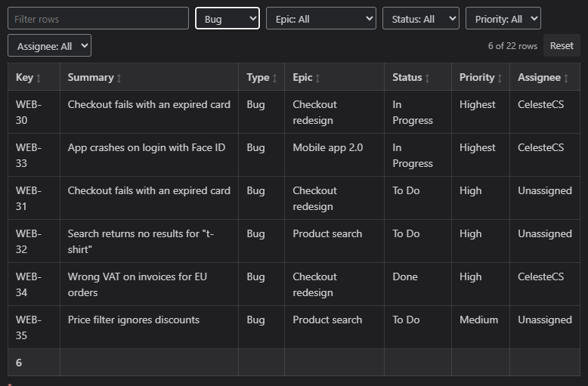Sort by Summary column sort icon
This screenshot has height=386, width=588.
(x=119, y=78)
